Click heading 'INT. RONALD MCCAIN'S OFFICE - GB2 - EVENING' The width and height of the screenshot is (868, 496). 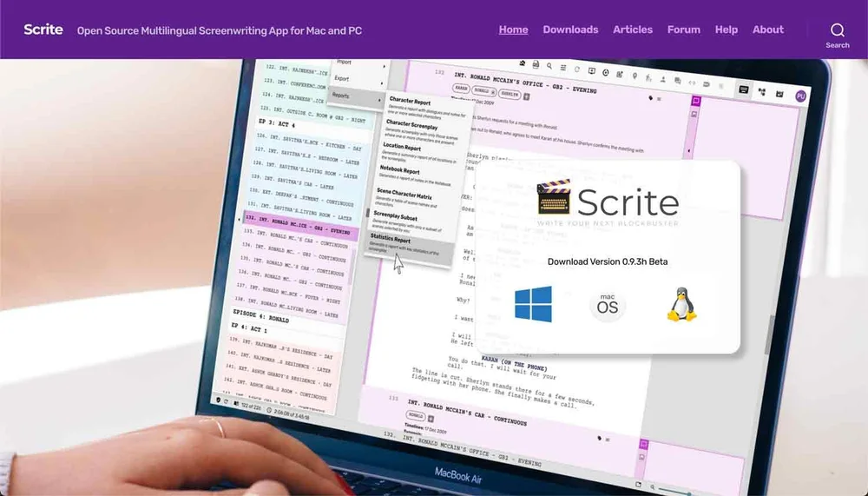525,83
